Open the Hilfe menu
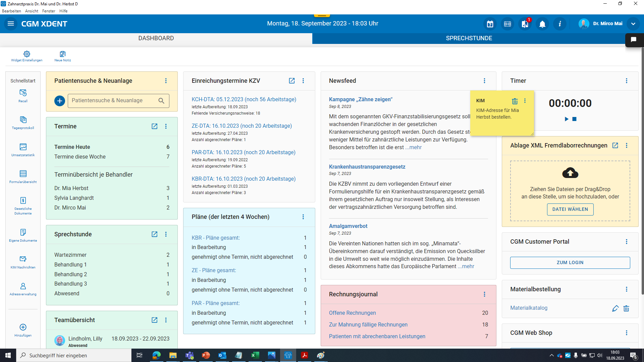 [63, 11]
